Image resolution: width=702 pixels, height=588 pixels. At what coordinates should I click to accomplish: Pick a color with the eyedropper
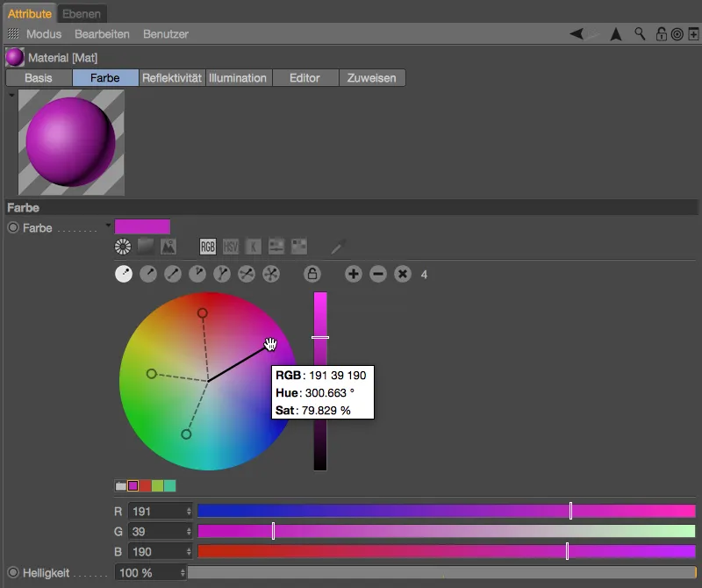click(339, 247)
